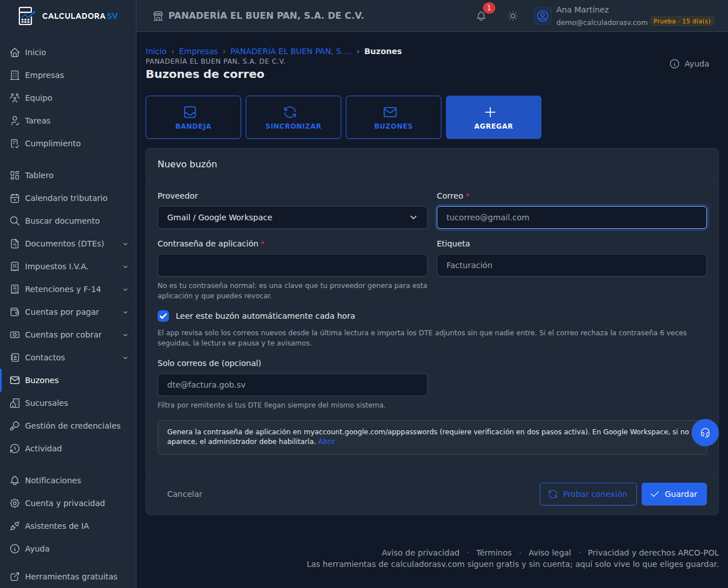This screenshot has height=588, width=728.
Task: Switch to the Buzones tab
Action: click(394, 117)
